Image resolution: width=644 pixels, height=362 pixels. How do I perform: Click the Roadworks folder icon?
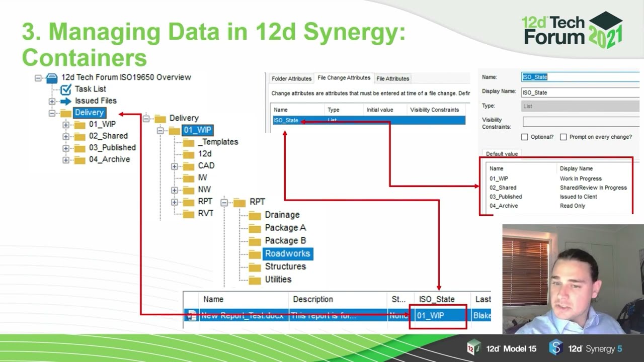pos(256,254)
